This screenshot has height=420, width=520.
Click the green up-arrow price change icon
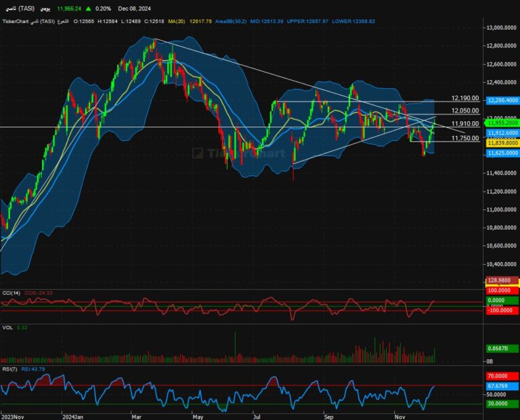89,9
